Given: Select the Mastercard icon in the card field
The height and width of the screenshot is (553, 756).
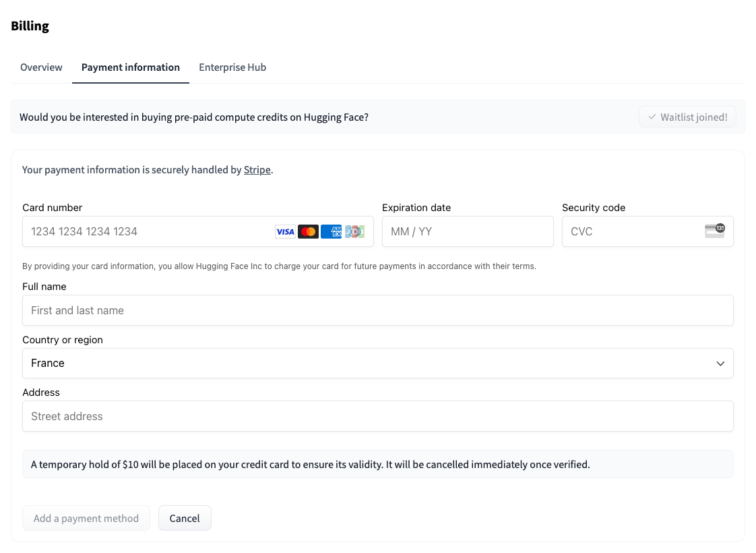Looking at the screenshot, I should 308,231.
